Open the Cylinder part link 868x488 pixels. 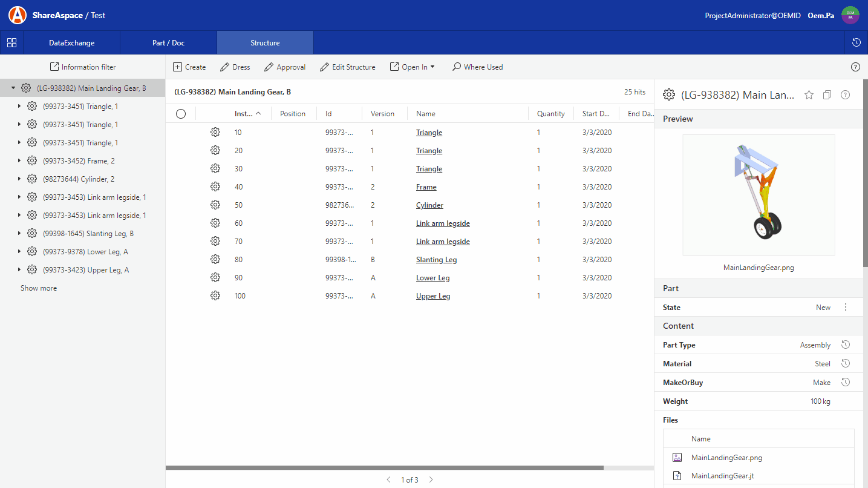[429, 205]
